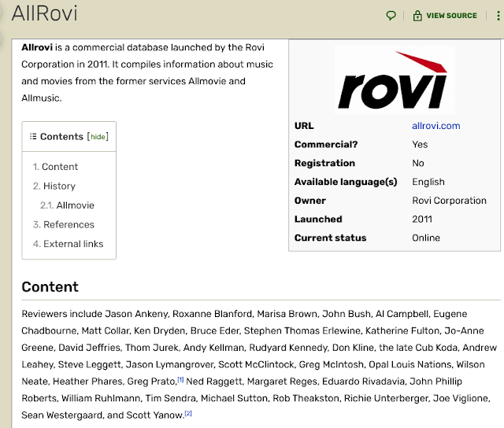
Task: Hide the table of contents
Action: coord(98,137)
